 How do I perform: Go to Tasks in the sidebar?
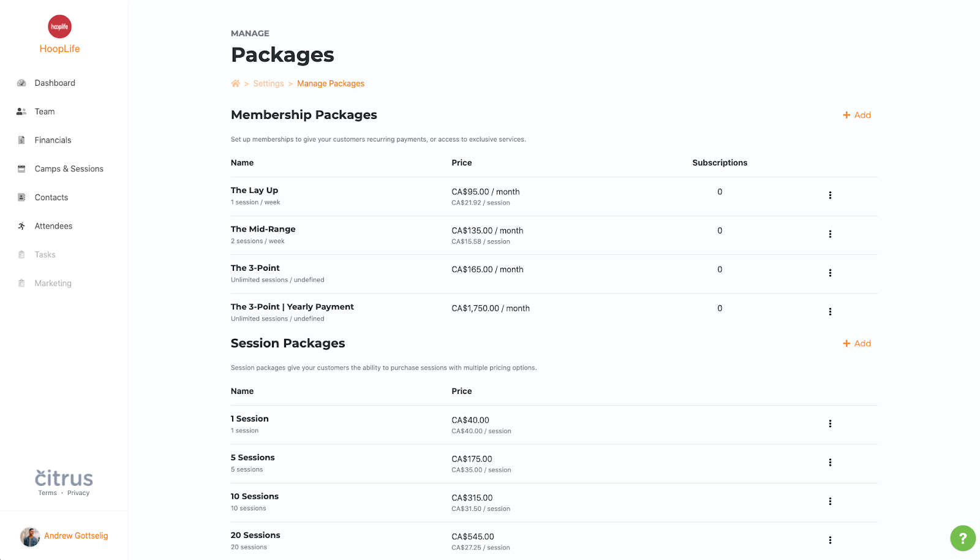click(x=45, y=255)
